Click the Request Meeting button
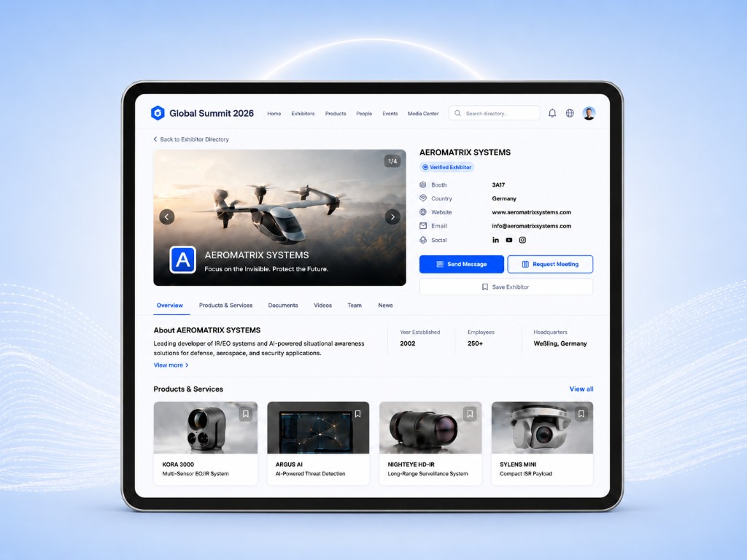The height and width of the screenshot is (560, 747). (550, 264)
